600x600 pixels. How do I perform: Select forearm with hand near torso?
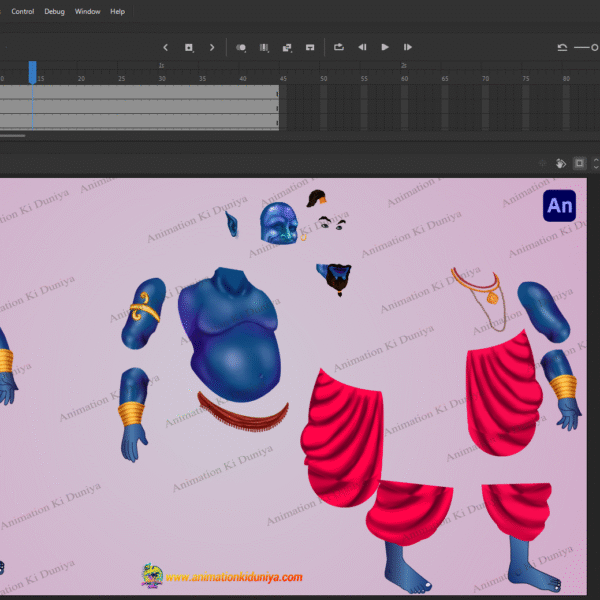(x=134, y=414)
